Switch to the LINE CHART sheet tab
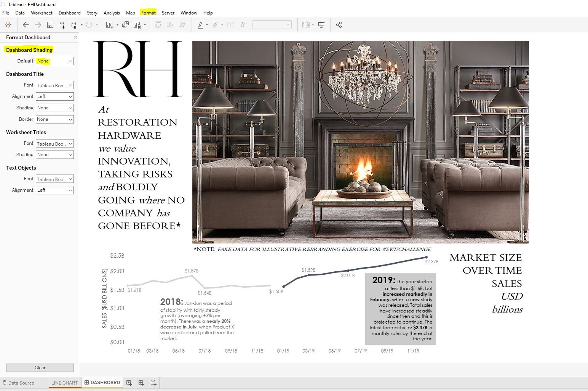Viewport: 588px width, 391px height. 65,383
